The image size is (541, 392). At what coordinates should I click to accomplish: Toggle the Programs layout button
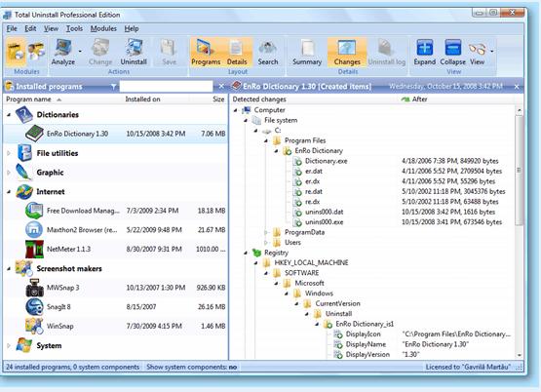click(x=206, y=52)
